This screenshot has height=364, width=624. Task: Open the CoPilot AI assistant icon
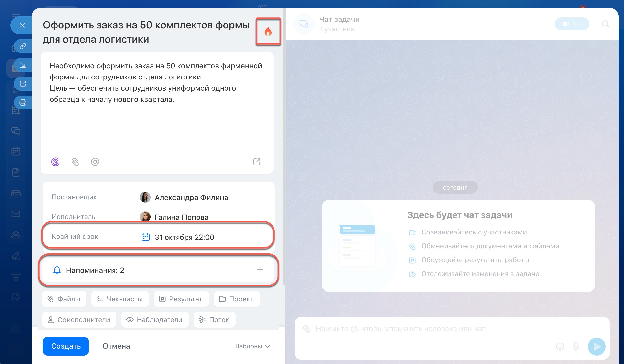pyautogui.click(x=56, y=162)
